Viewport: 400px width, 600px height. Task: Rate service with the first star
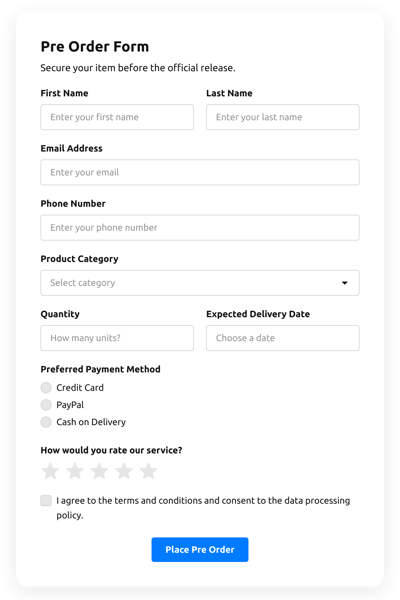pos(50,471)
